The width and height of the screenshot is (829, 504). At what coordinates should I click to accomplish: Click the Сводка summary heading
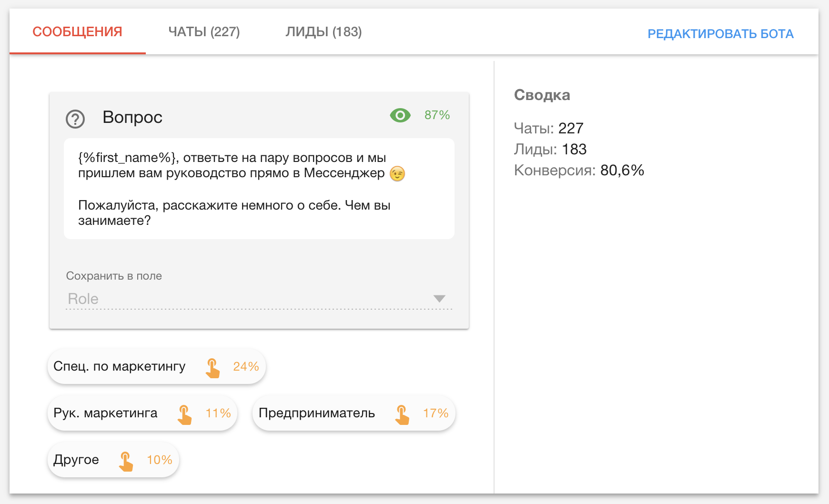tap(542, 95)
